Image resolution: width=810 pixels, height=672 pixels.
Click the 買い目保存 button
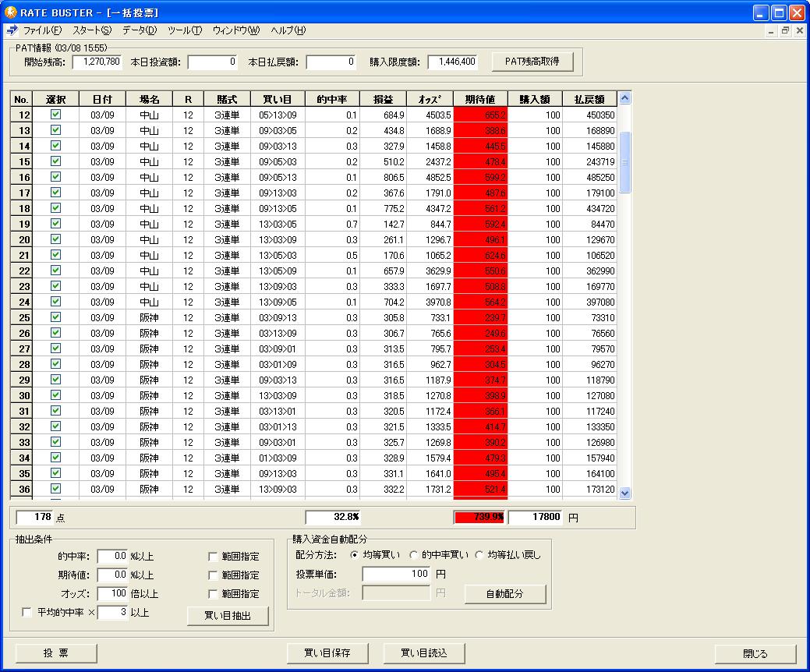[x=327, y=653]
